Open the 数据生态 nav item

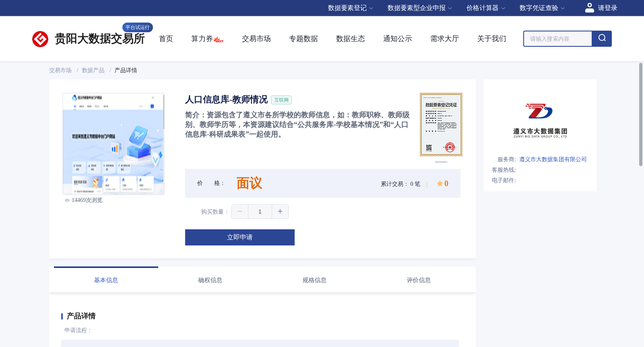pos(351,39)
